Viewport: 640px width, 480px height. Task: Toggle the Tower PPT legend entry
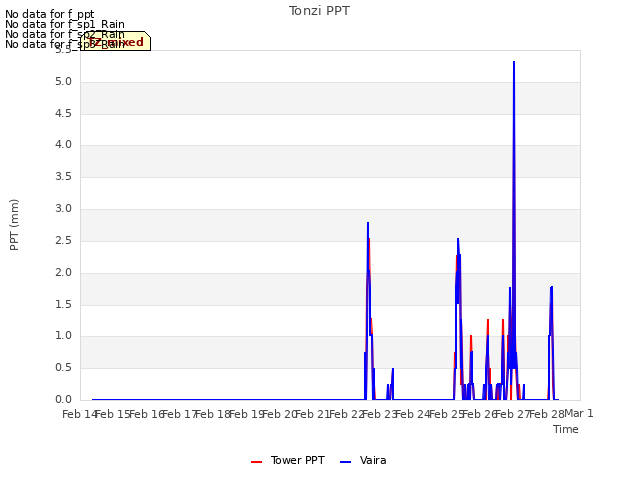point(288,461)
